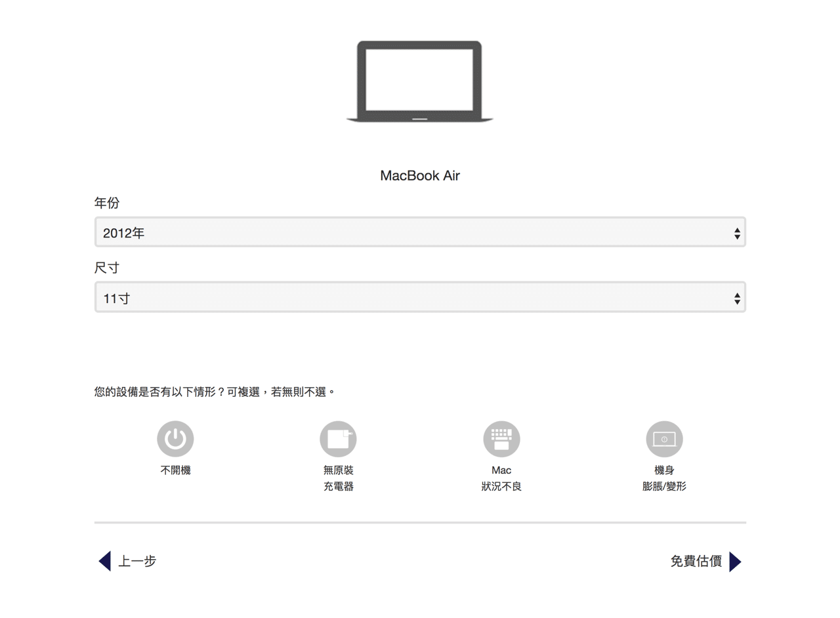Select the 無原裝充電器 charger icon
Viewport: 840px width, 618px height.
pyautogui.click(x=338, y=439)
